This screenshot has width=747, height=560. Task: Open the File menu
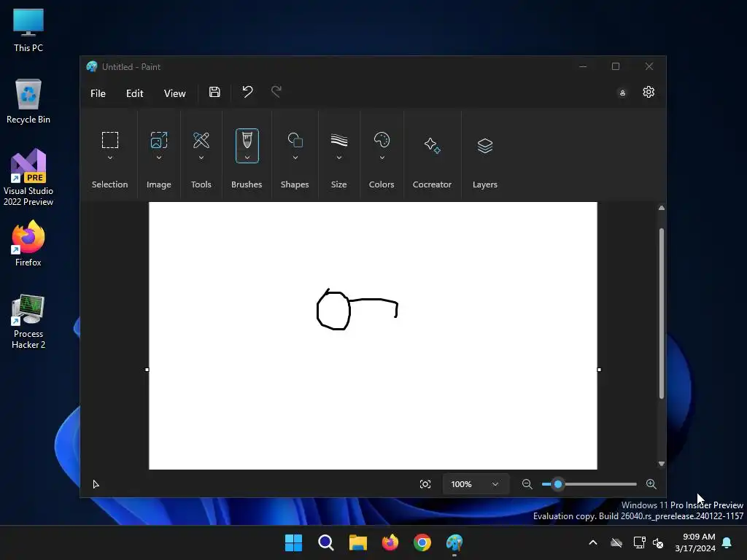(x=98, y=93)
